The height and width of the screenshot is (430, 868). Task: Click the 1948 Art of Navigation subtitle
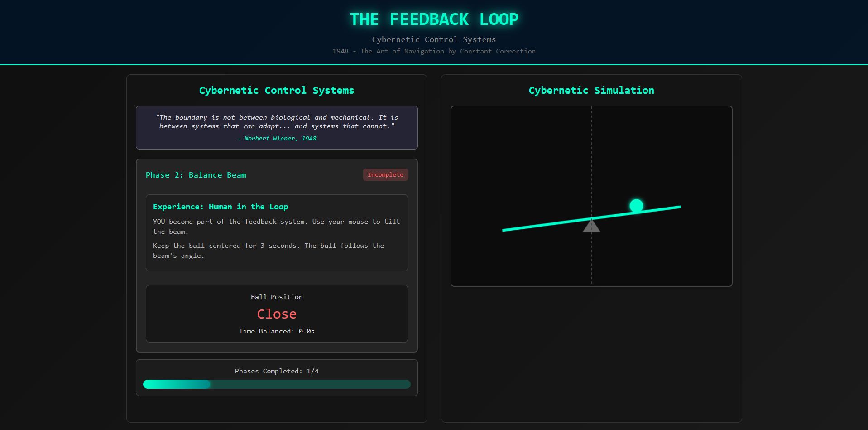434,51
